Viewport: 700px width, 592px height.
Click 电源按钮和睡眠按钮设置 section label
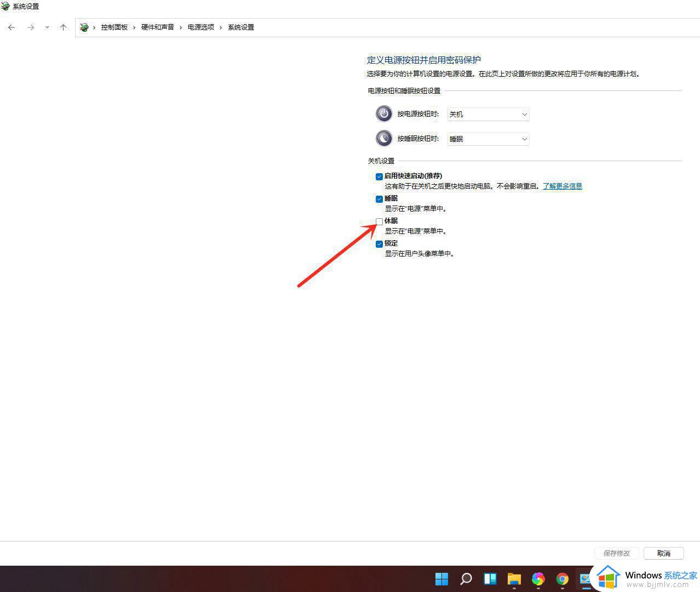404,91
